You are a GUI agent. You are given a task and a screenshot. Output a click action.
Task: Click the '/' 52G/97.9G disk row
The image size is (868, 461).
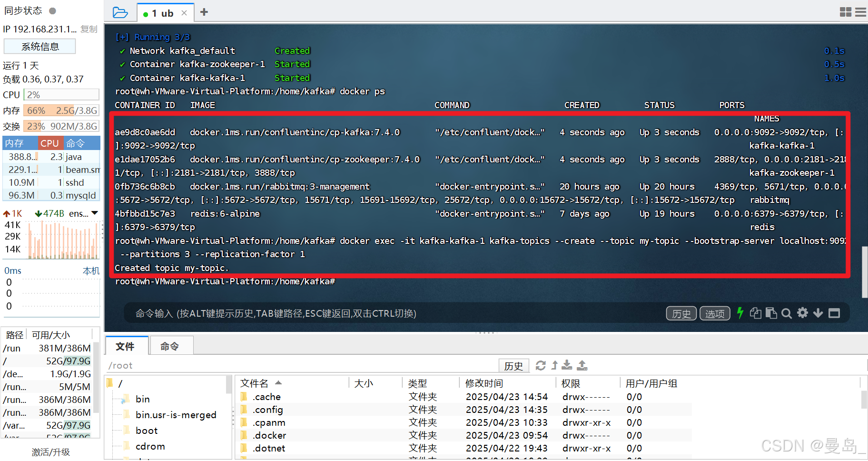click(x=47, y=361)
